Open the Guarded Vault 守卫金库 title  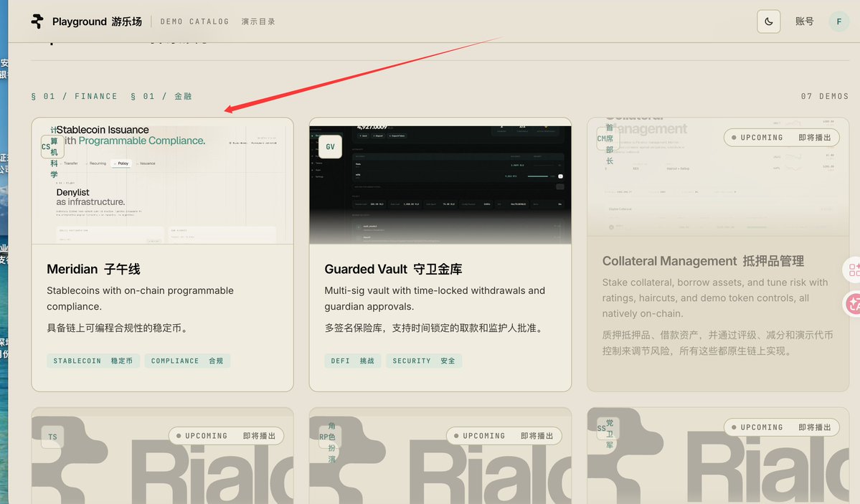pos(393,270)
